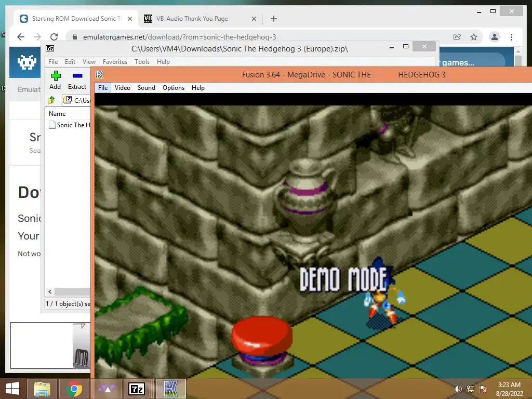Screen dimensions: 532x399
Task: Open the 7-Zip File menu
Action: pos(53,62)
